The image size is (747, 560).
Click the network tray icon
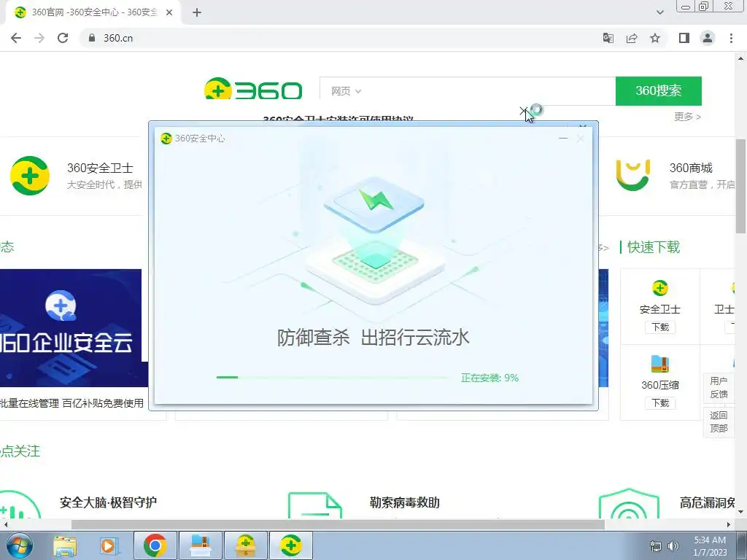click(656, 546)
